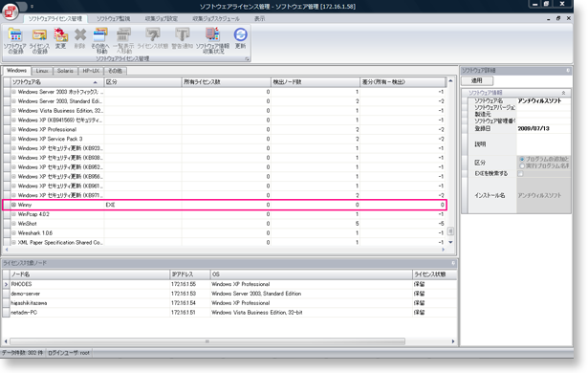Collapse the ソフトウェア情報 section chevron
588x373 pixels.
point(563,93)
